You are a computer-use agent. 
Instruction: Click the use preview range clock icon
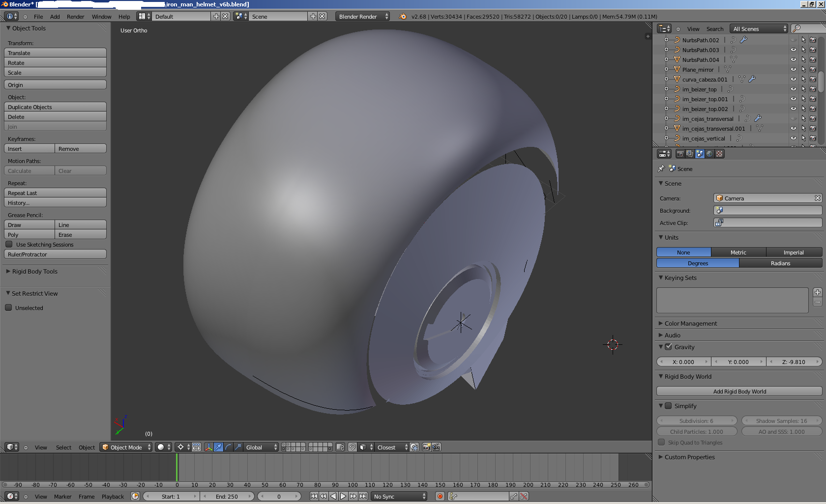[135, 496]
